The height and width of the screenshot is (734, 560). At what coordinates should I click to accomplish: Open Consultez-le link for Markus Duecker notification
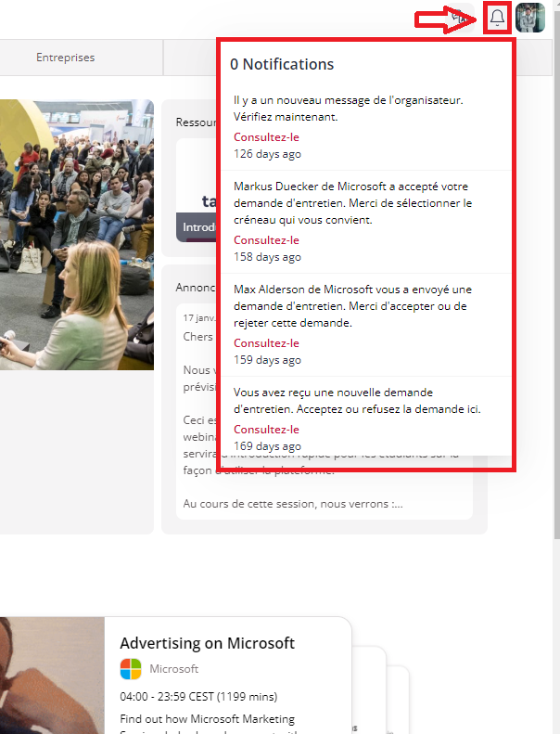tap(266, 240)
